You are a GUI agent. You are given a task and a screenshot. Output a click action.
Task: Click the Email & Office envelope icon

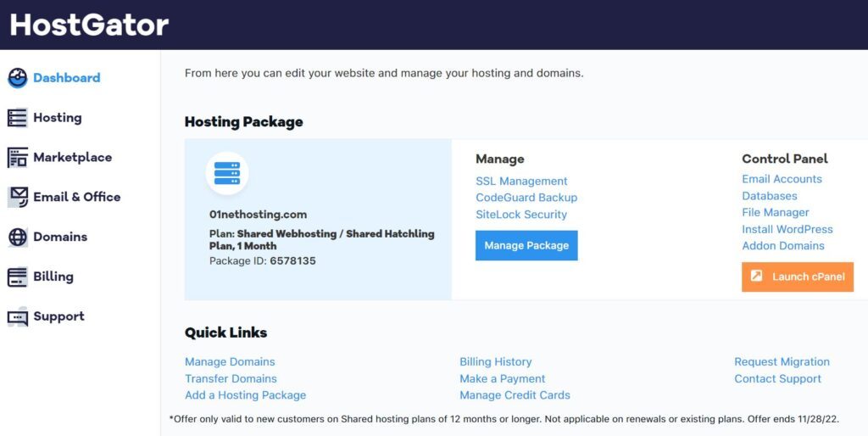[x=18, y=198]
